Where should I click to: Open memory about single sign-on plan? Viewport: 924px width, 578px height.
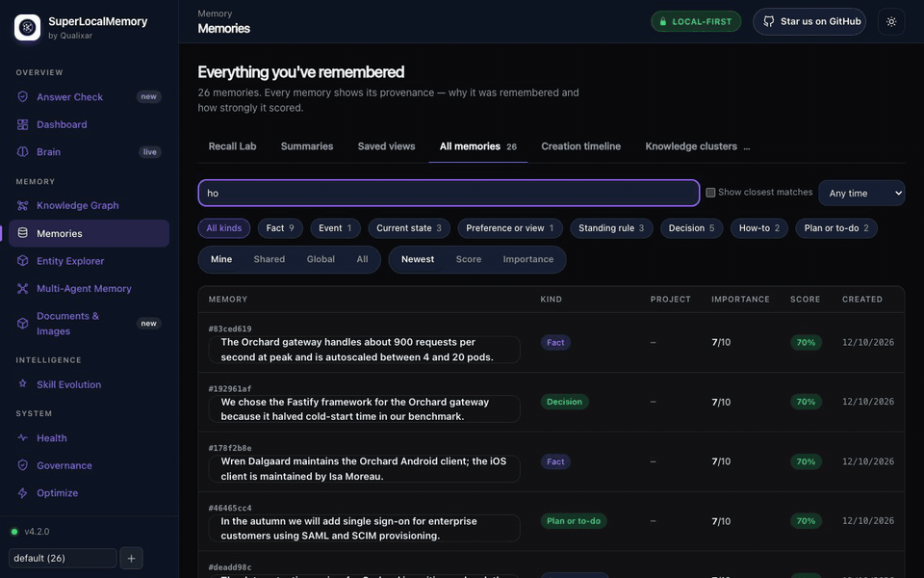point(364,529)
